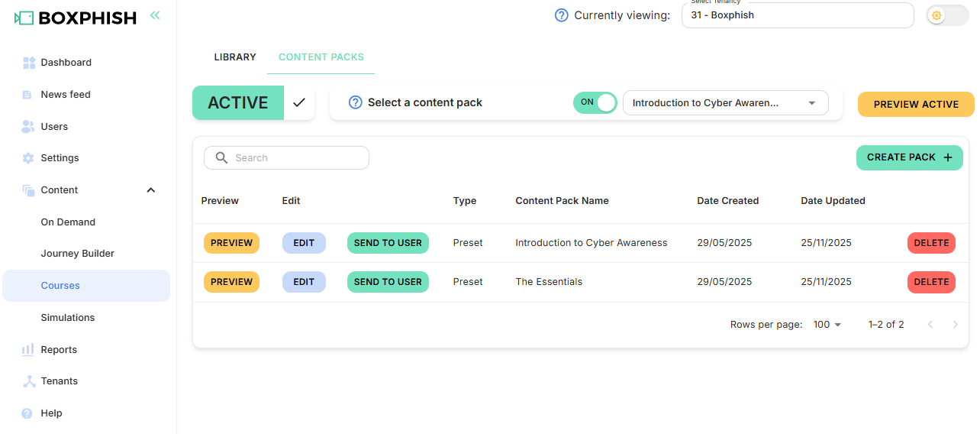
Task: Switch to the LIBRARY tab
Action: pos(235,57)
